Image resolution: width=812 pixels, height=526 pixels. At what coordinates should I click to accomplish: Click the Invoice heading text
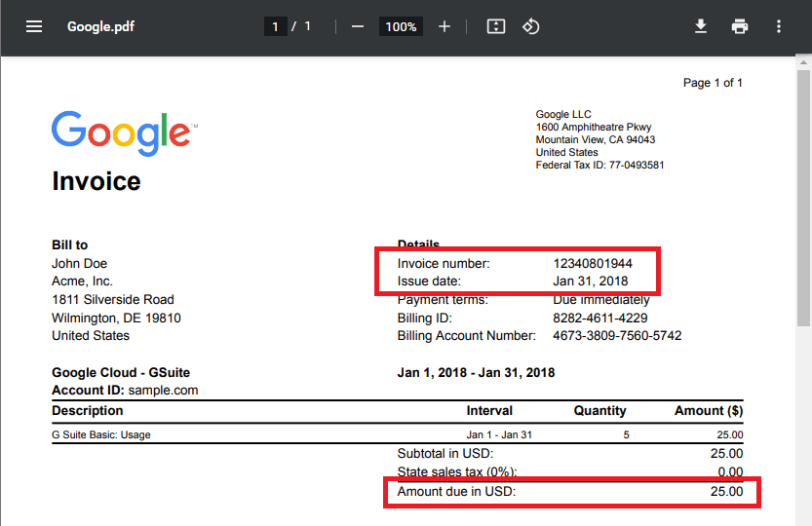pos(97,182)
